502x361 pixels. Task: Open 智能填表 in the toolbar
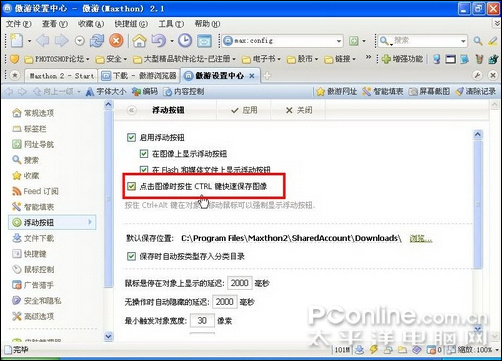[383, 91]
